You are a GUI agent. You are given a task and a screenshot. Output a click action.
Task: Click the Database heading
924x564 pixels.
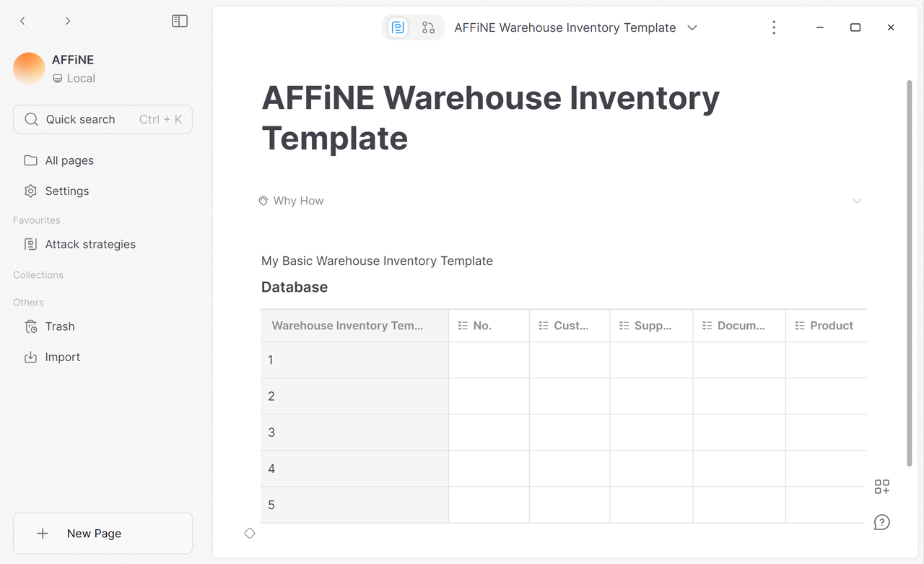(x=295, y=287)
